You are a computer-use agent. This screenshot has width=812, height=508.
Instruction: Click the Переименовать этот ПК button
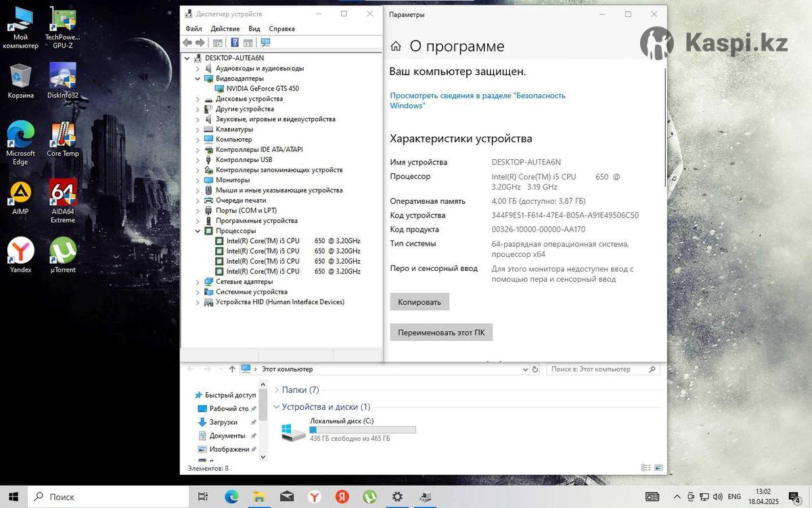441,333
